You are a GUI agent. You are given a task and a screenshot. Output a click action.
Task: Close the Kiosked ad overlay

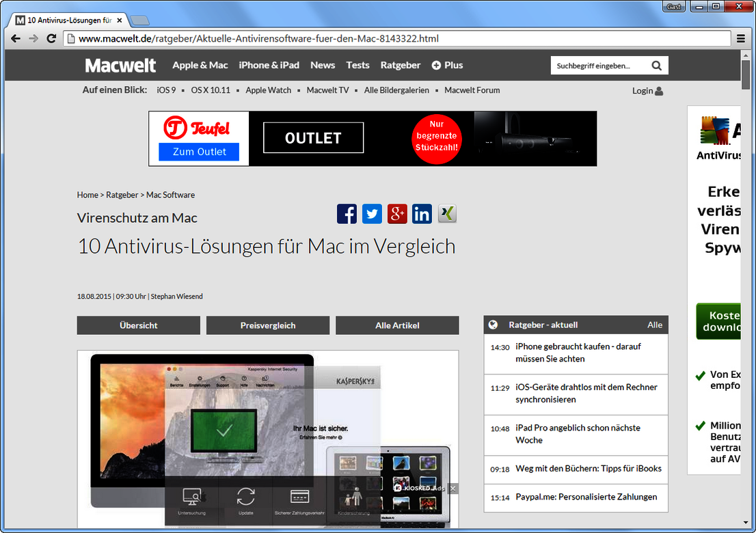click(x=453, y=489)
